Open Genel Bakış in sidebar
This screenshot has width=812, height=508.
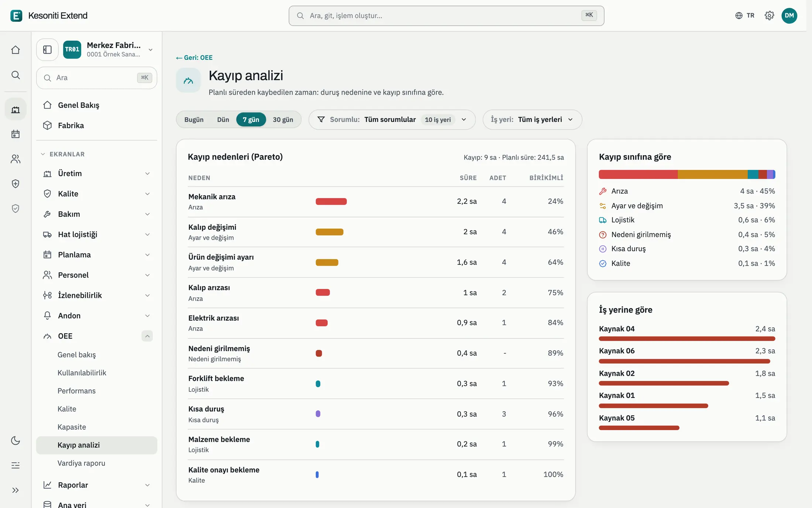coord(97,105)
